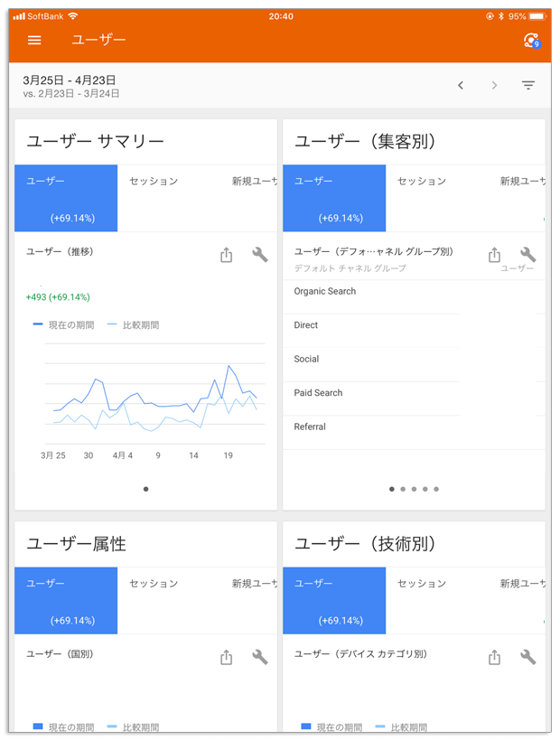This screenshot has height=741, width=560.
Task: Select ユーザー tab in ユーザー サマリー card
Action: (66, 198)
